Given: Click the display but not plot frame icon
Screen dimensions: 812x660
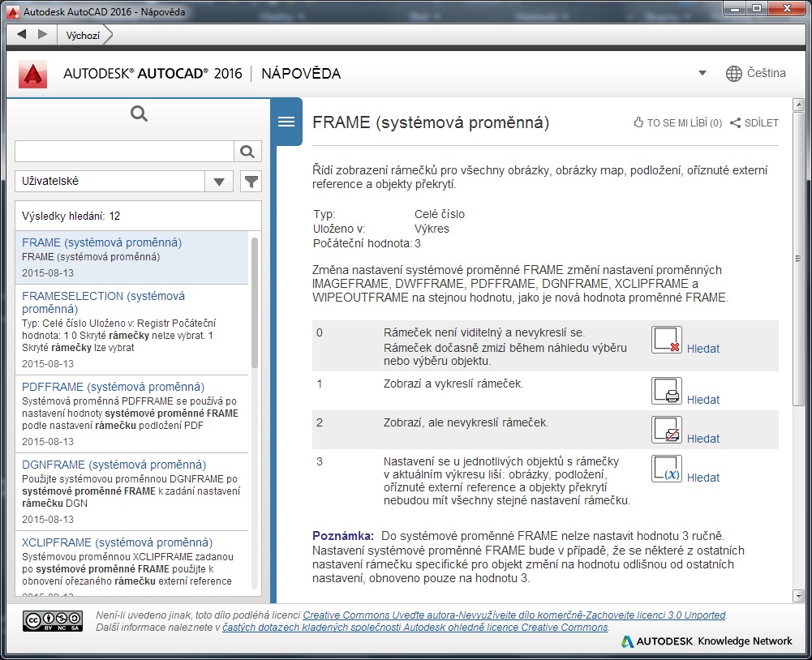Looking at the screenshot, I should (x=666, y=430).
